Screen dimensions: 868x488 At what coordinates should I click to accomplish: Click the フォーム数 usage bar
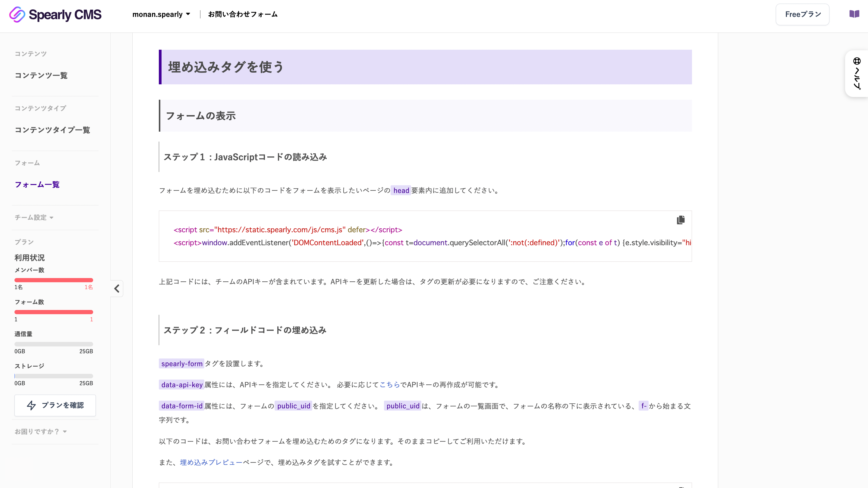click(x=54, y=312)
